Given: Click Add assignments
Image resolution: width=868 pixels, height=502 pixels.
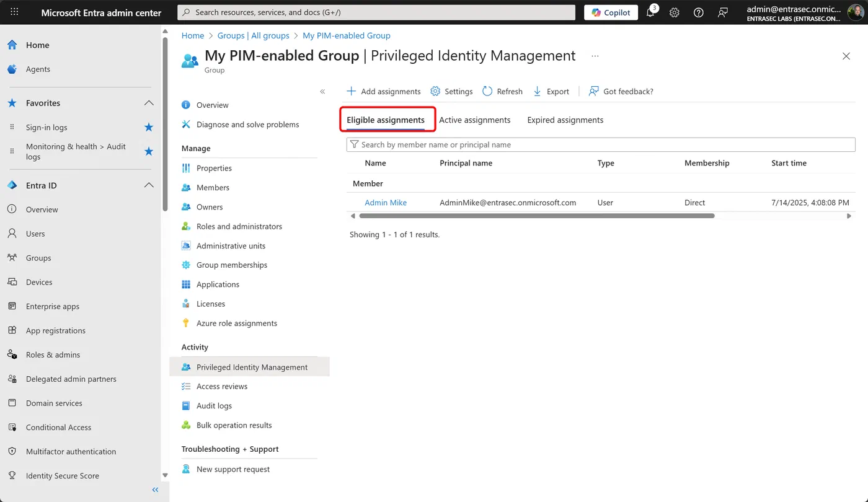Looking at the screenshot, I should (x=383, y=91).
